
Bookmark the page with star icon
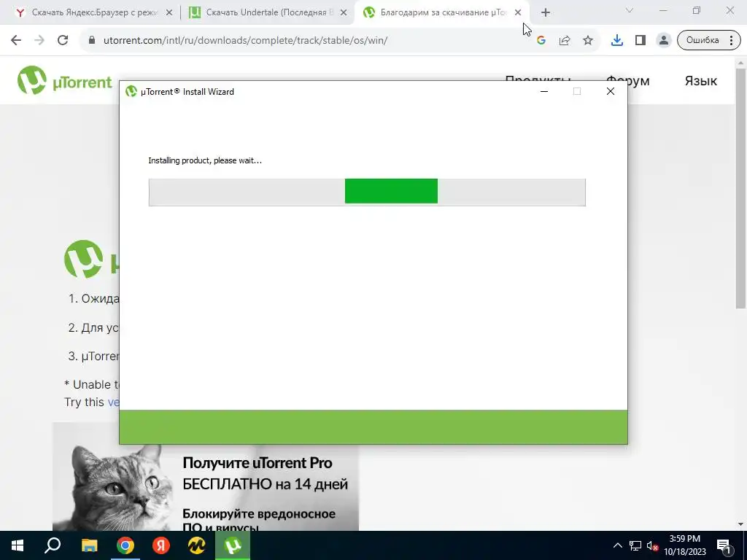coord(588,41)
